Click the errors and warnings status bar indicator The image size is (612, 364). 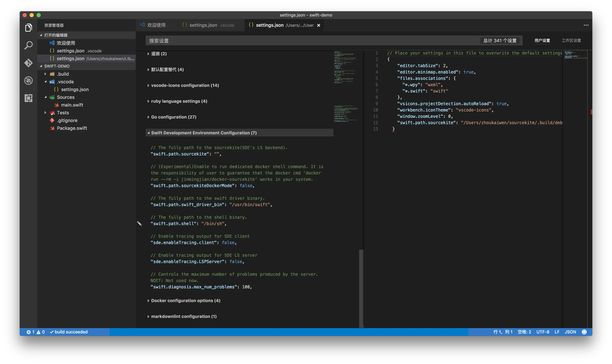pos(36,332)
